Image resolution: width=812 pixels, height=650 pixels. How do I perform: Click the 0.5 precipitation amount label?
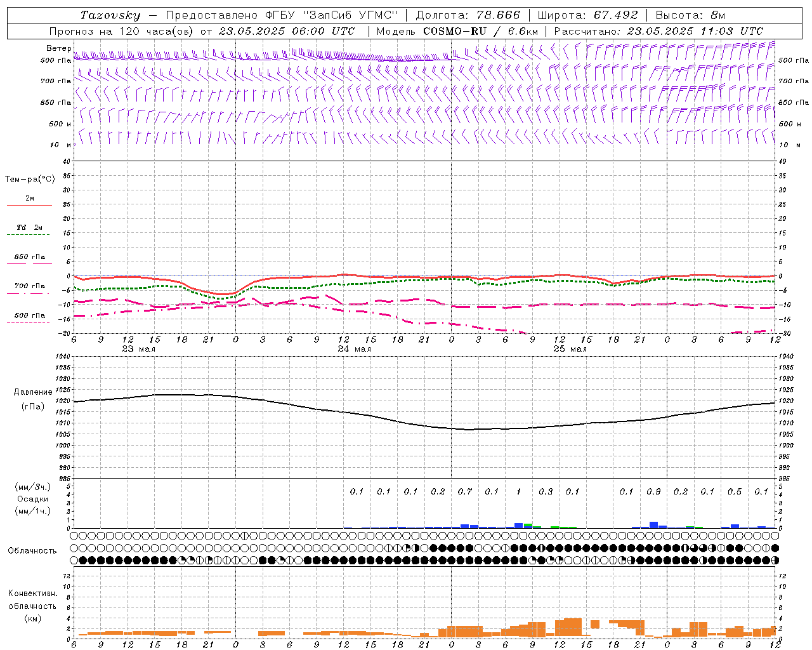(735, 491)
